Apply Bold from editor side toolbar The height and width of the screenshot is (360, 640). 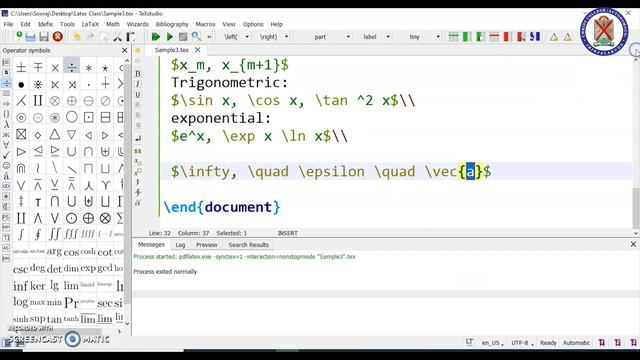(138, 73)
